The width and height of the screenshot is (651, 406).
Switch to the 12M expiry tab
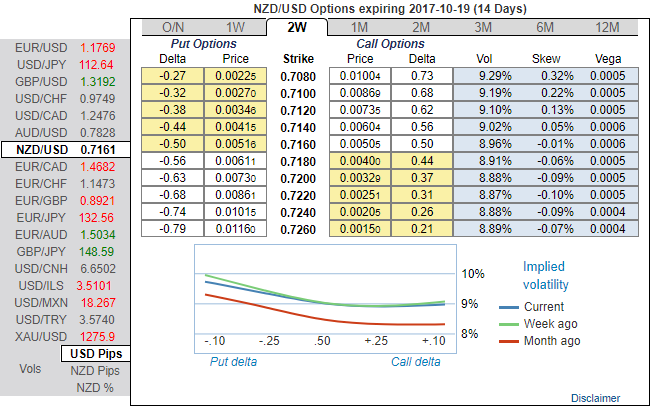click(606, 27)
